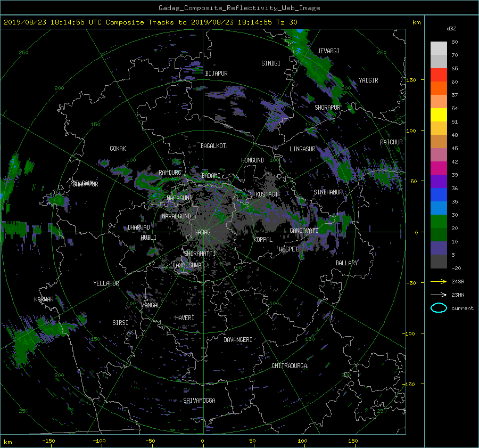Click the purple 5 dBZ legend swatch
This screenshot has width=479, height=448.
[x=439, y=248]
